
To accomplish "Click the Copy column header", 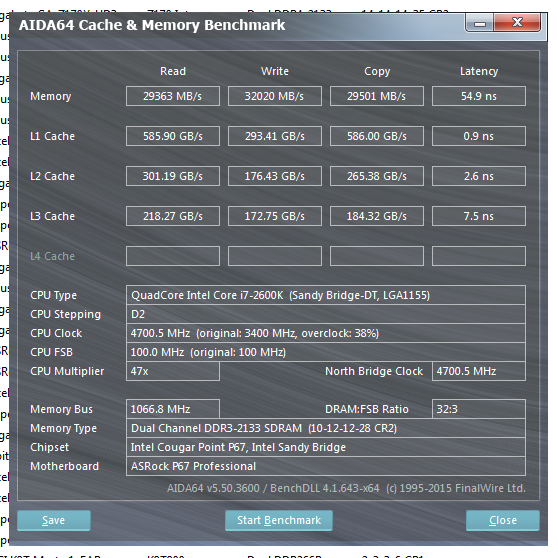I will coord(377,72).
